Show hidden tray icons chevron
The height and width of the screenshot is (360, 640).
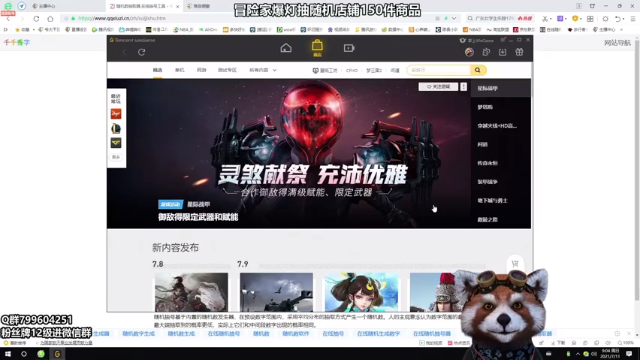pyautogui.click(x=577, y=354)
